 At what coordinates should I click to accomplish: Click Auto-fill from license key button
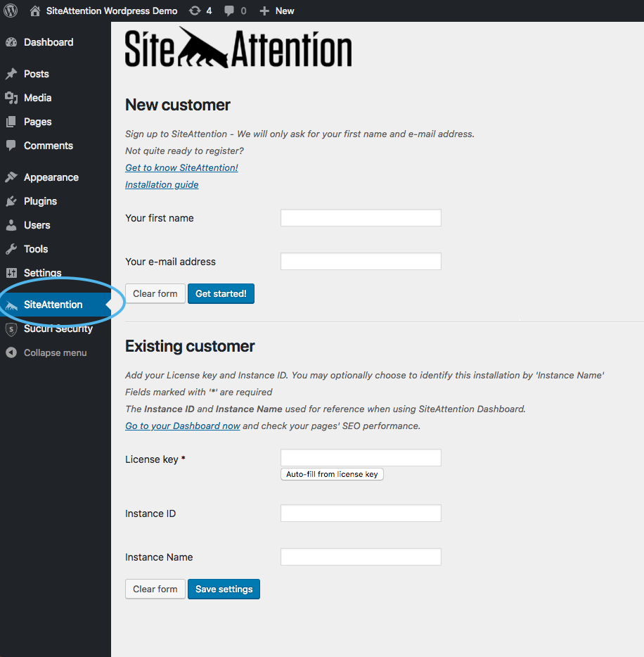[x=332, y=474]
